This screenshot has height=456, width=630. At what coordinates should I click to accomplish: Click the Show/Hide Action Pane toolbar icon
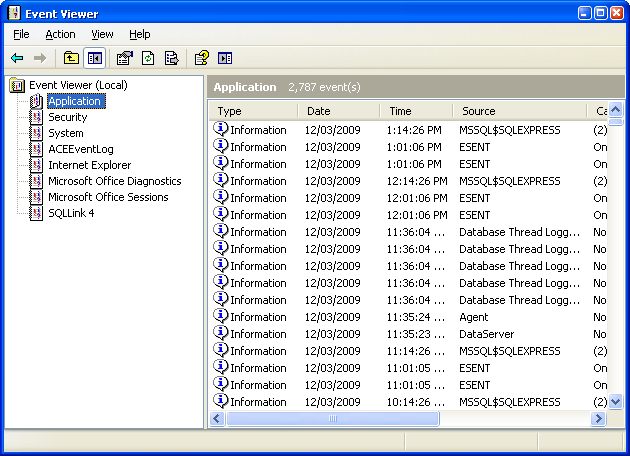coord(225,58)
